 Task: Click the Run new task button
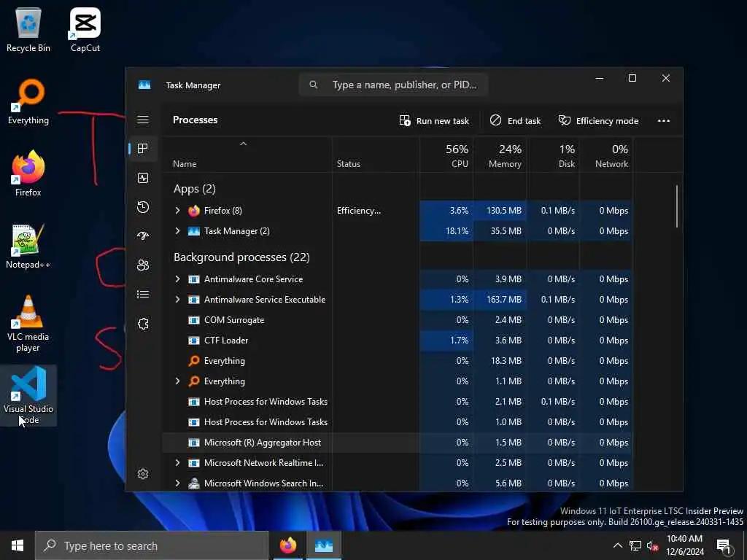click(434, 120)
